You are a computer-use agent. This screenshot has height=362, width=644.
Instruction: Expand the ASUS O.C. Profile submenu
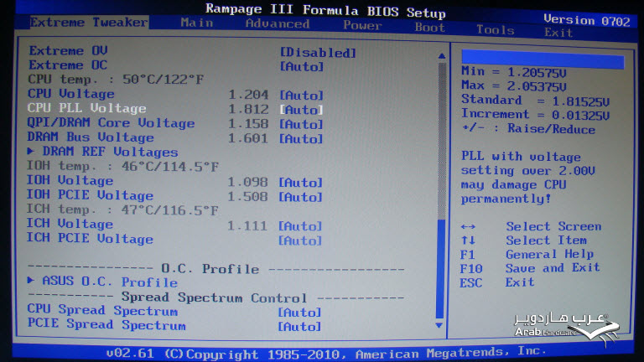(102, 282)
